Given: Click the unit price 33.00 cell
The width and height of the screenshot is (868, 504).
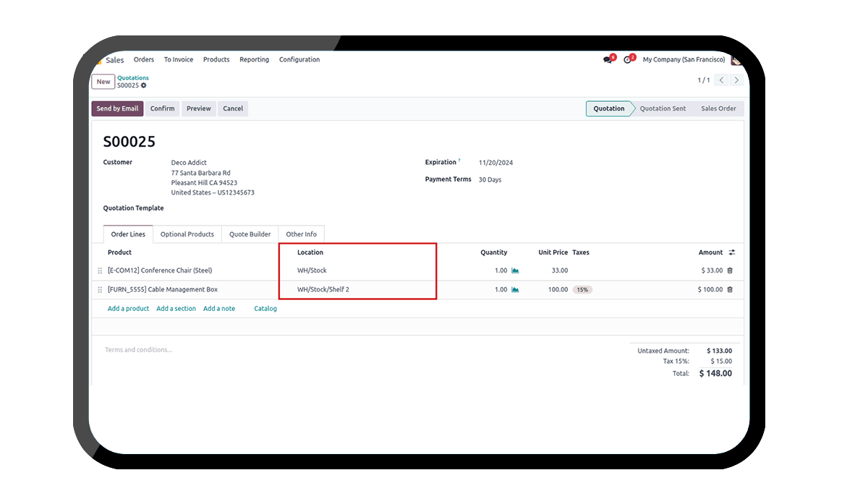Looking at the screenshot, I should [559, 270].
